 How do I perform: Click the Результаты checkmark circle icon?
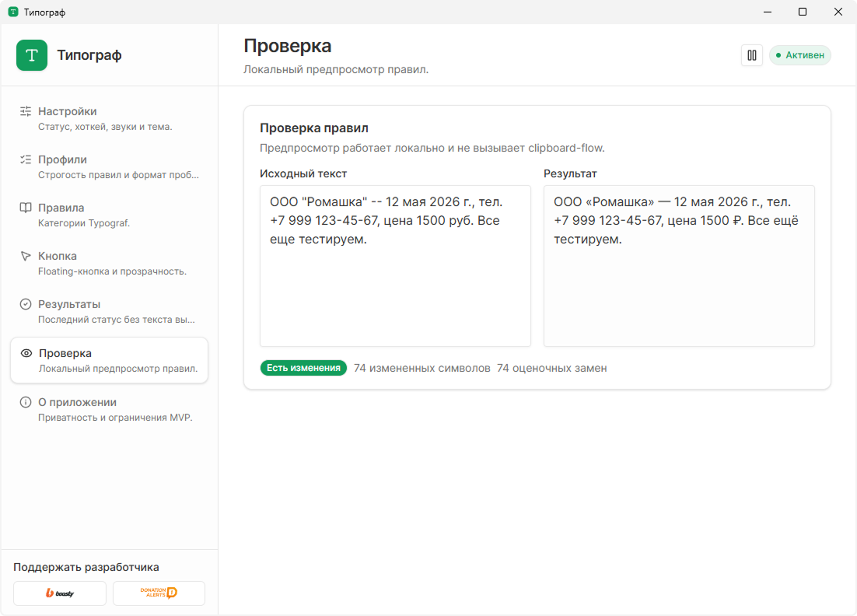(x=26, y=304)
